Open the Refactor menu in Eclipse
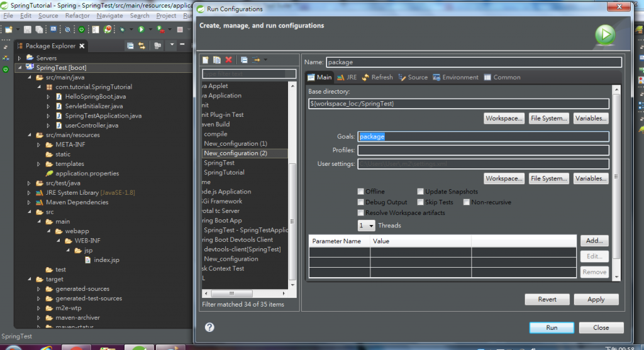This screenshot has height=350, width=644. (77, 16)
